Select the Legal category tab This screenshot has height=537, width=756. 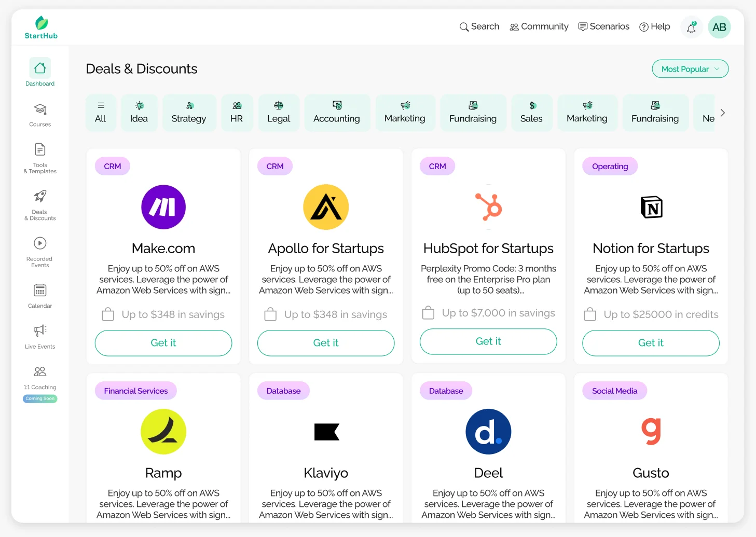coord(279,113)
